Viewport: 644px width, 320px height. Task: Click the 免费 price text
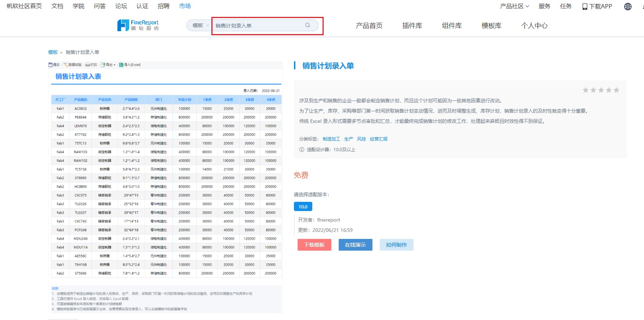coord(301,175)
